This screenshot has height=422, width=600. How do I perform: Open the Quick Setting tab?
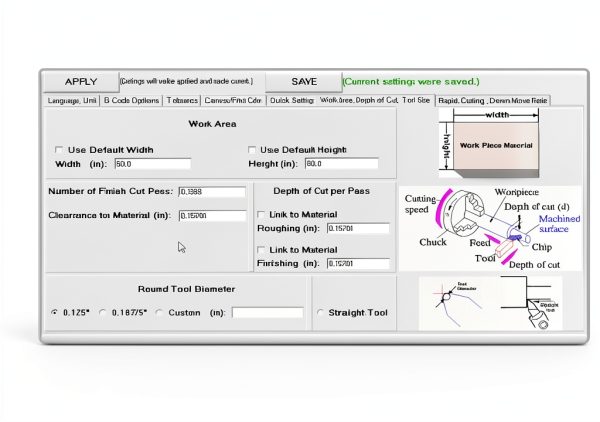292,101
